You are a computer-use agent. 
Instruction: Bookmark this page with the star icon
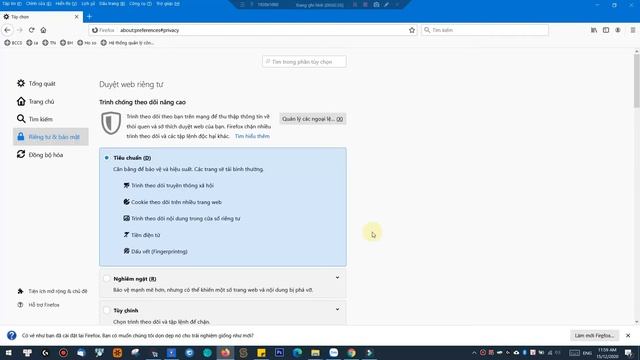coord(412,30)
